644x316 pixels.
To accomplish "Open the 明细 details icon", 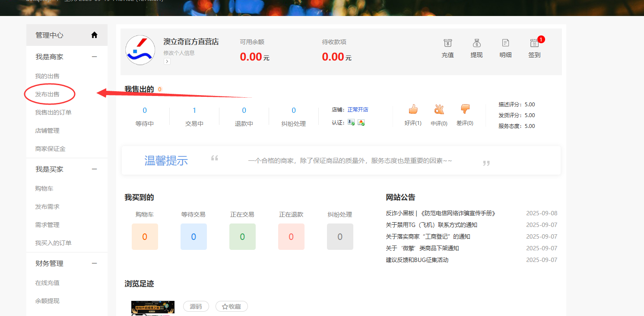I will (x=505, y=43).
